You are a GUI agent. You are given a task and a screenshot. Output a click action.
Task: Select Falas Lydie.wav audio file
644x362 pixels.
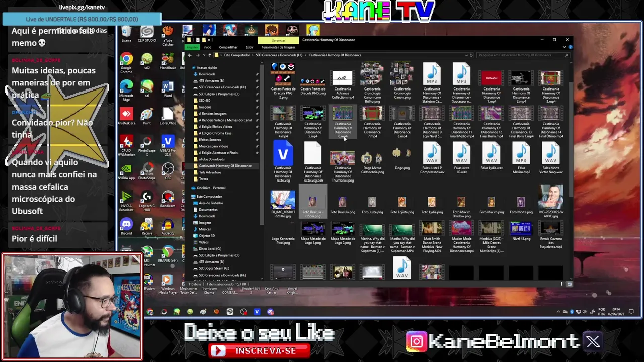click(x=492, y=157)
